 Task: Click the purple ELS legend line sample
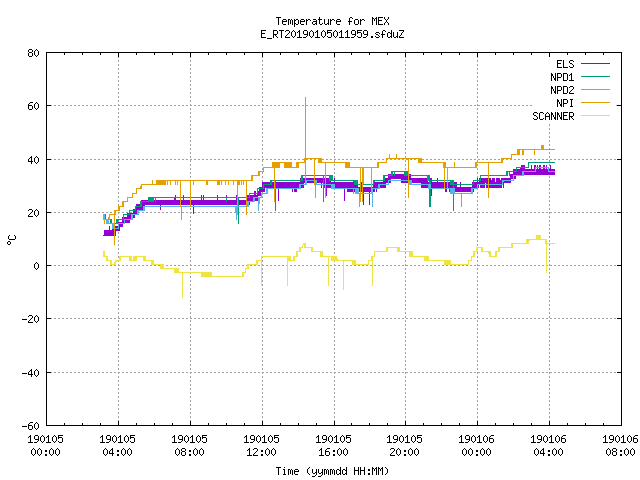[595, 64]
